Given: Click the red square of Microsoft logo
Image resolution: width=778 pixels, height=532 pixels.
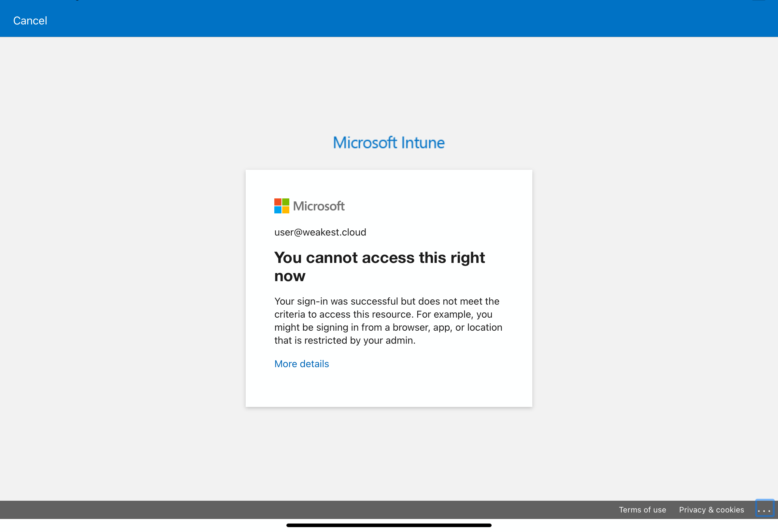Looking at the screenshot, I should click(x=278, y=202).
